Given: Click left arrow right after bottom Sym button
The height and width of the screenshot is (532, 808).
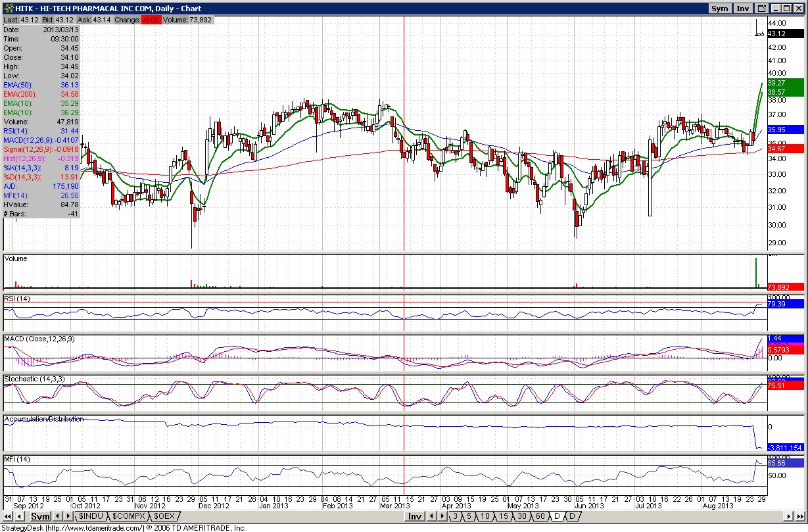Looking at the screenshot, I should coord(57,516).
